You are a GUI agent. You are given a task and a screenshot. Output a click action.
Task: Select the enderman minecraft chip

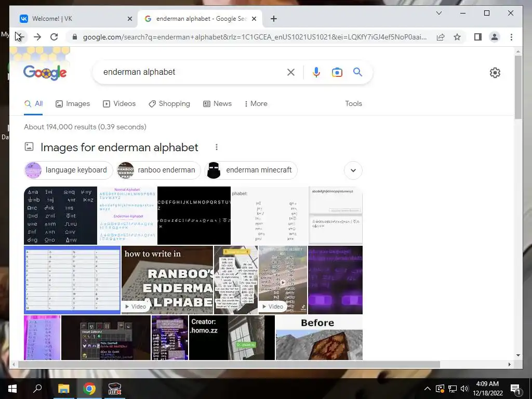pos(251,170)
